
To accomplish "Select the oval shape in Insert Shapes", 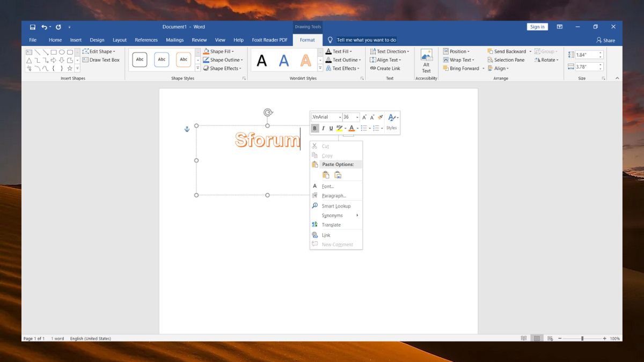I will pos(62,52).
